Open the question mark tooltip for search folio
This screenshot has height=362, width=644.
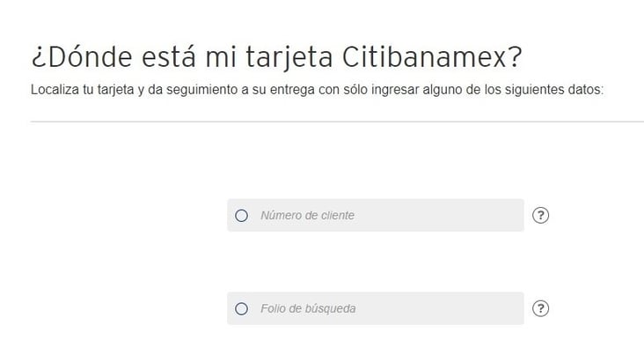click(541, 308)
